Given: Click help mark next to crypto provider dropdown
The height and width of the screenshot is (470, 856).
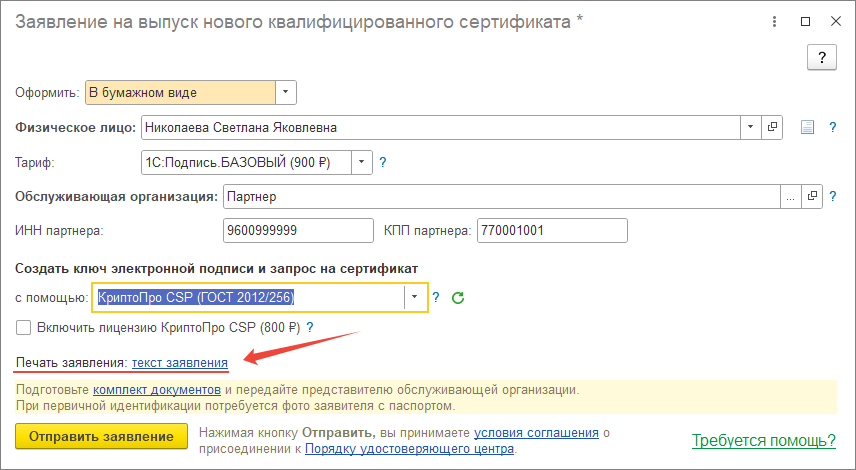Looking at the screenshot, I should [436, 298].
